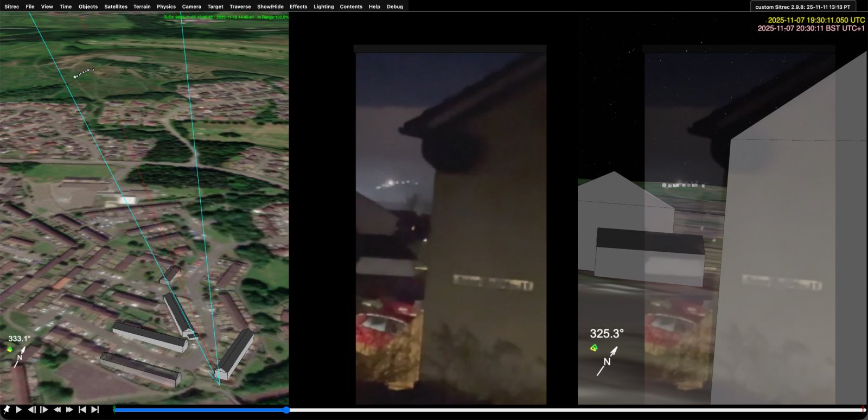
Task: Click the custom Sitrec 2.9.8 version label
Action: click(x=802, y=7)
